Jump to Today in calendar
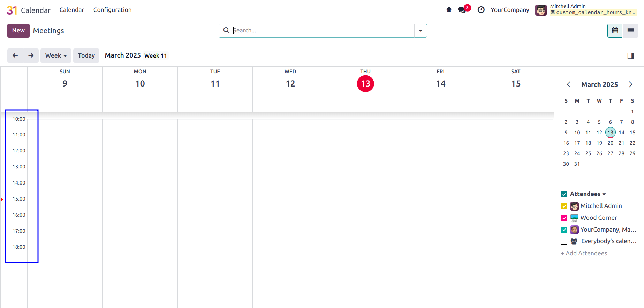Viewport: 644px width, 308px height. pos(86,55)
